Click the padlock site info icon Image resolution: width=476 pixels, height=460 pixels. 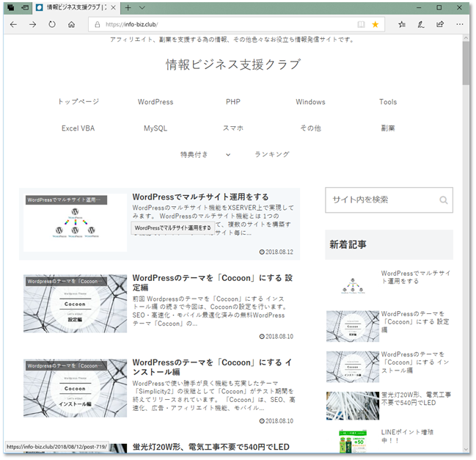coord(97,25)
